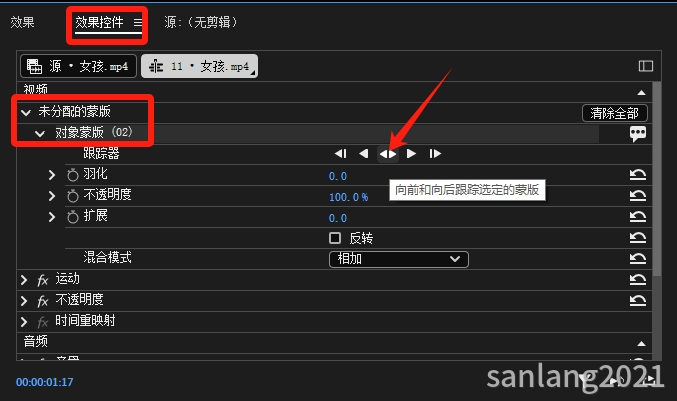Collapse the 未分配的蒙版 group

click(x=26, y=113)
